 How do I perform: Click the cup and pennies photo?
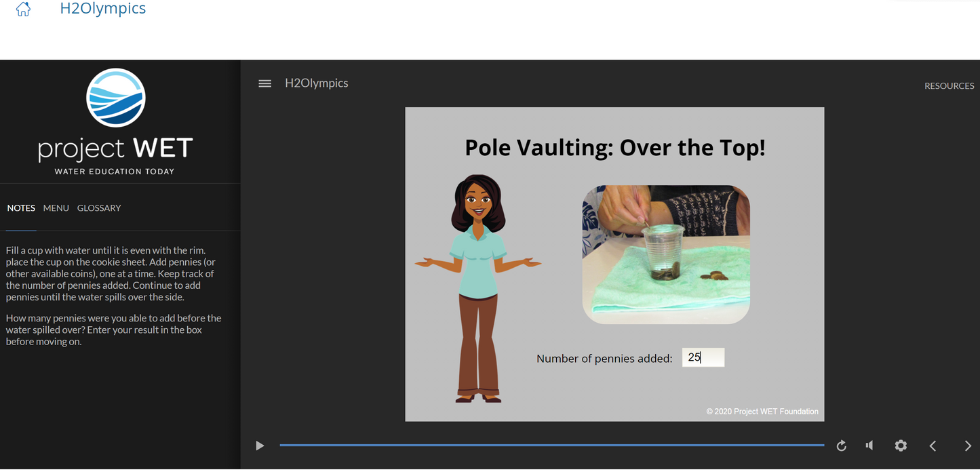tap(666, 254)
